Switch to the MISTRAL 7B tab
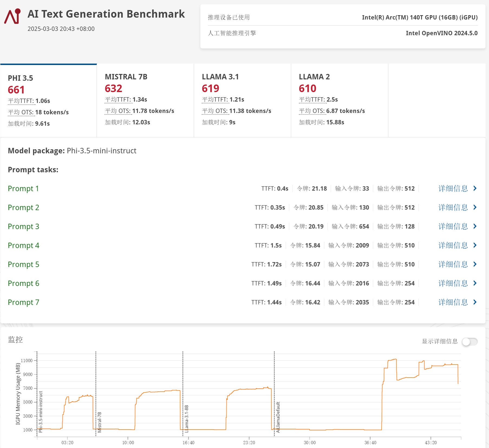 coord(145,100)
